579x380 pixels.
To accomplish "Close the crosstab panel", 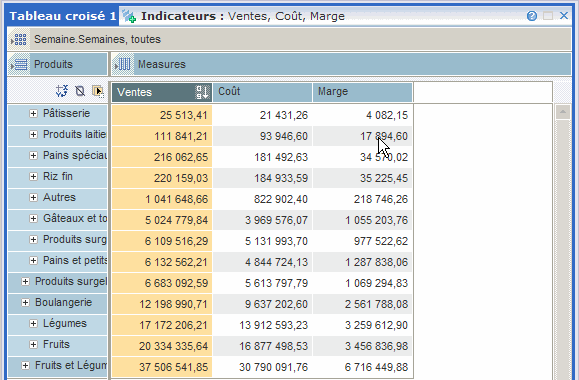I will (564, 16).
